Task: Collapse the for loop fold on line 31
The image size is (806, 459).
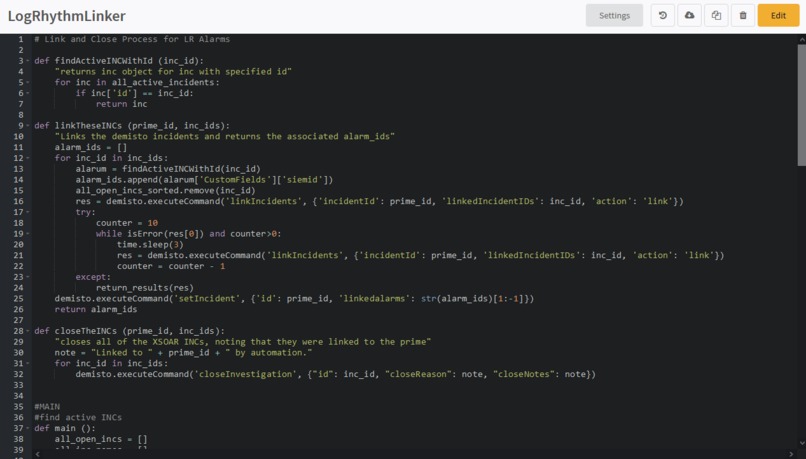Action: (28, 363)
